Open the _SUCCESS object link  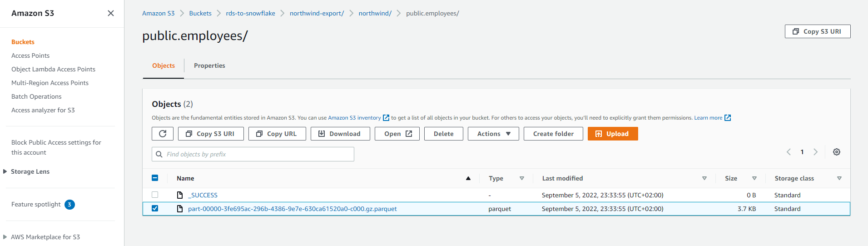coord(203,195)
